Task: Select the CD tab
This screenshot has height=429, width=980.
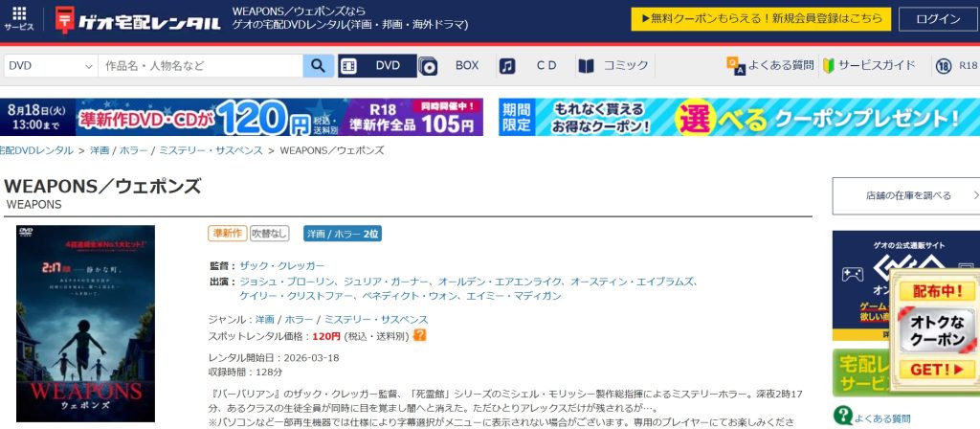Action: (x=546, y=65)
